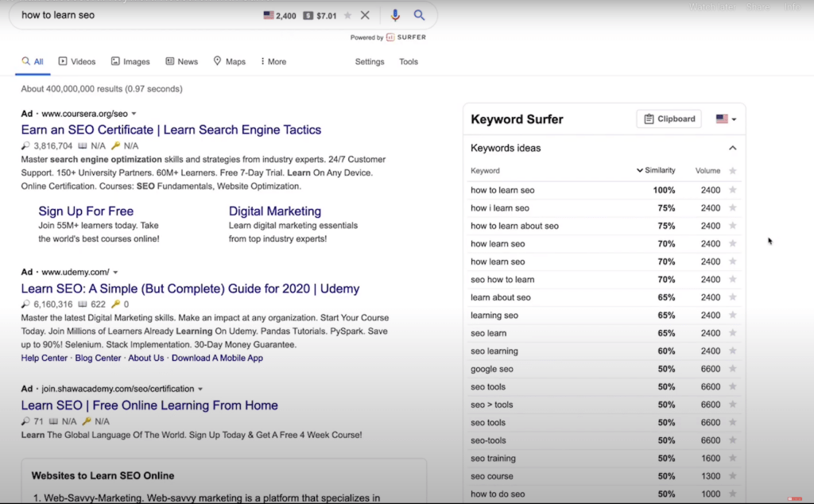
Task: Star the 'seo training' keyword
Action: click(732, 459)
